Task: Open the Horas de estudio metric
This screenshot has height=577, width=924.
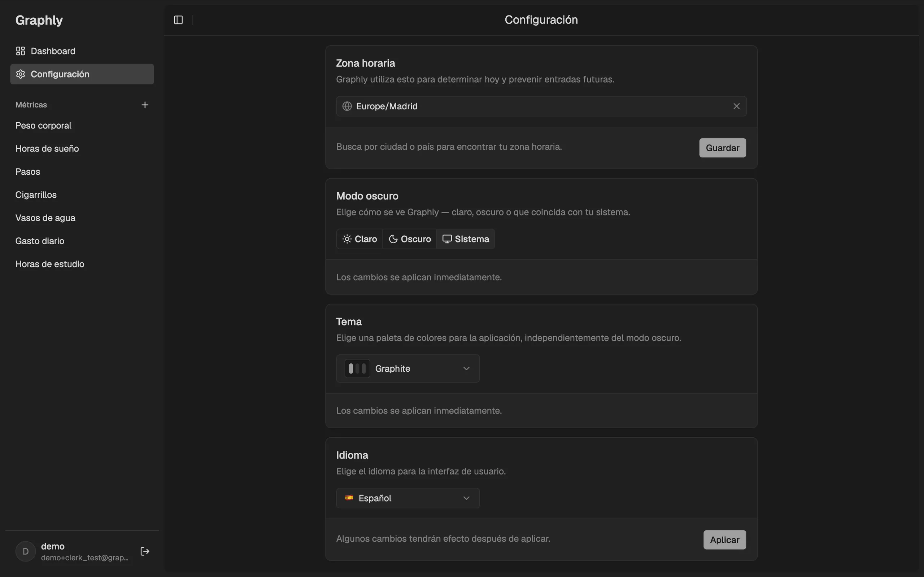Action: 82,264
